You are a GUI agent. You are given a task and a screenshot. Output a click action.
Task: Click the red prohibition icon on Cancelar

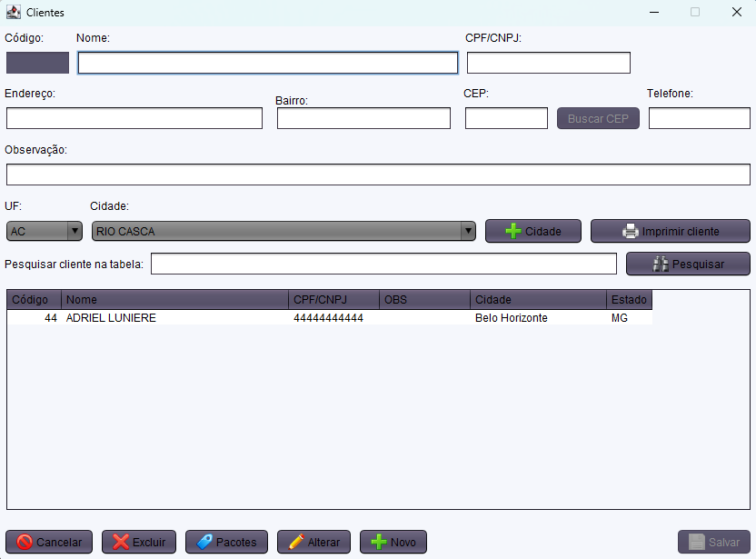tap(25, 542)
